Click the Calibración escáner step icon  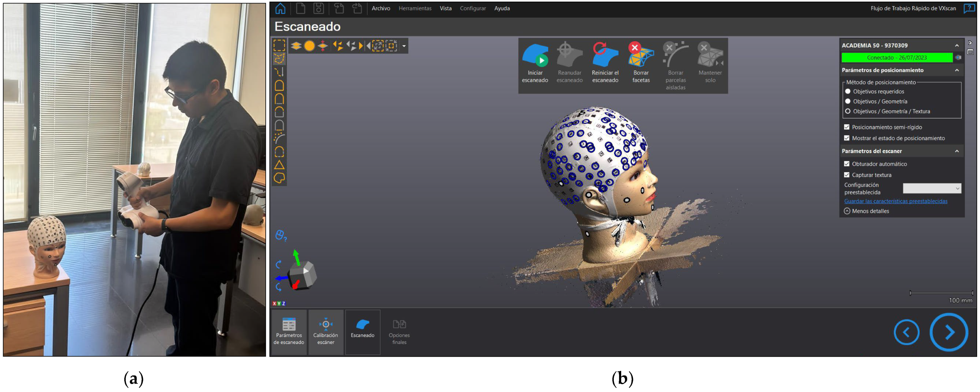tap(326, 324)
